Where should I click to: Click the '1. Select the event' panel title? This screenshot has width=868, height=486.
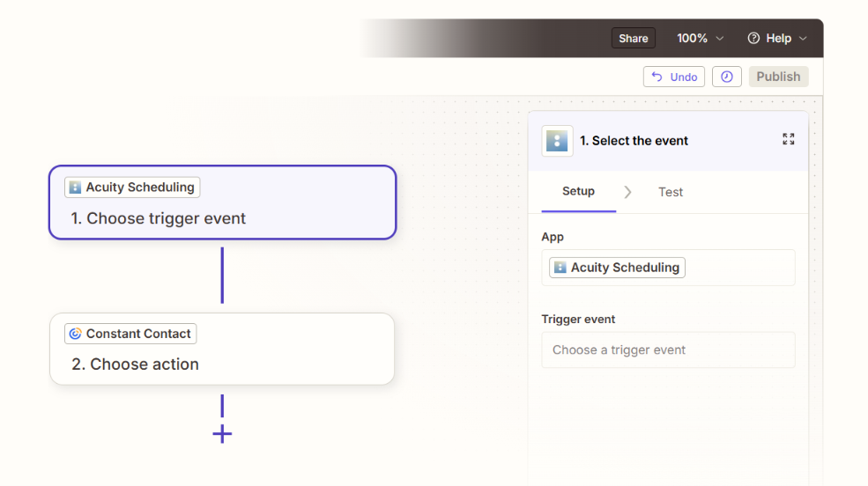tap(634, 141)
